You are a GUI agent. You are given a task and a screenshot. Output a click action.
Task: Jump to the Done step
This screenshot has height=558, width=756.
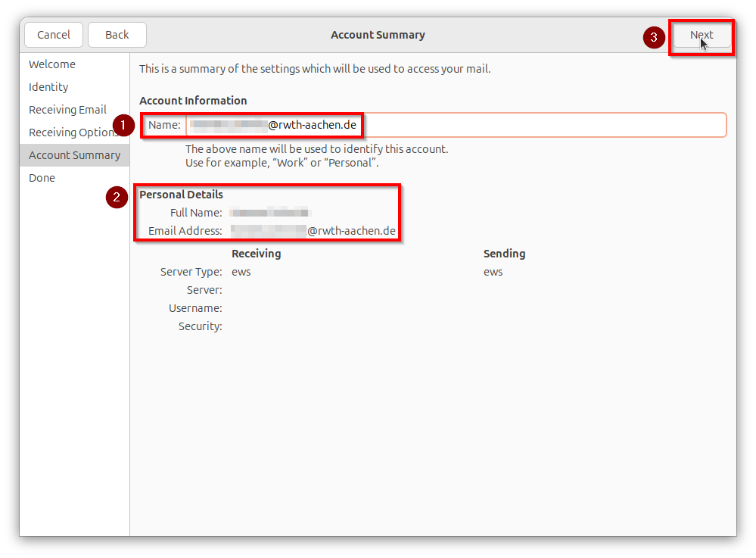tap(42, 178)
